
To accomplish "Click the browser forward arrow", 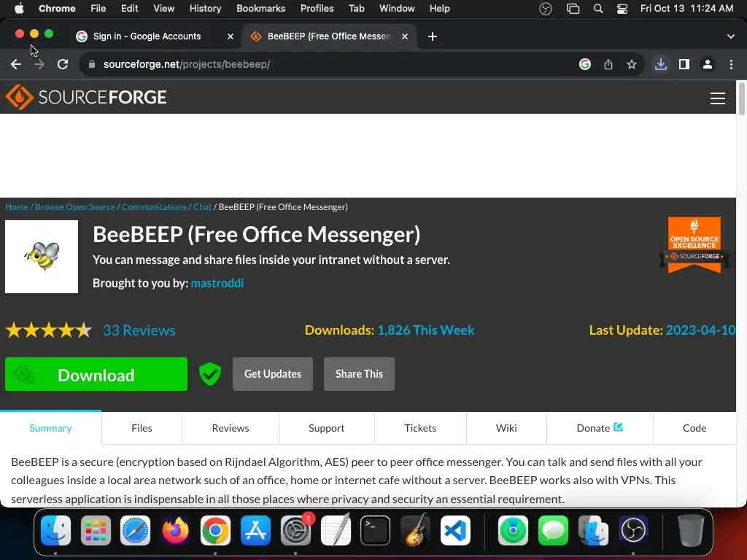I will [39, 64].
